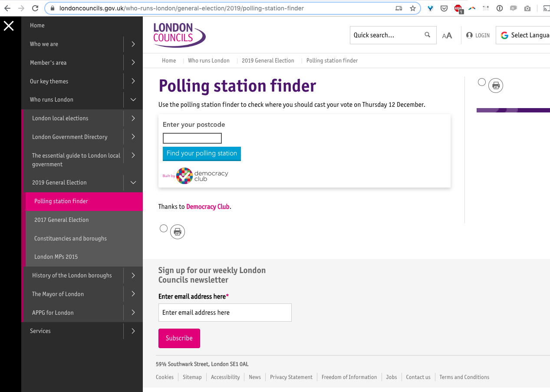Reload the page in browser toolbar

pyautogui.click(x=35, y=8)
